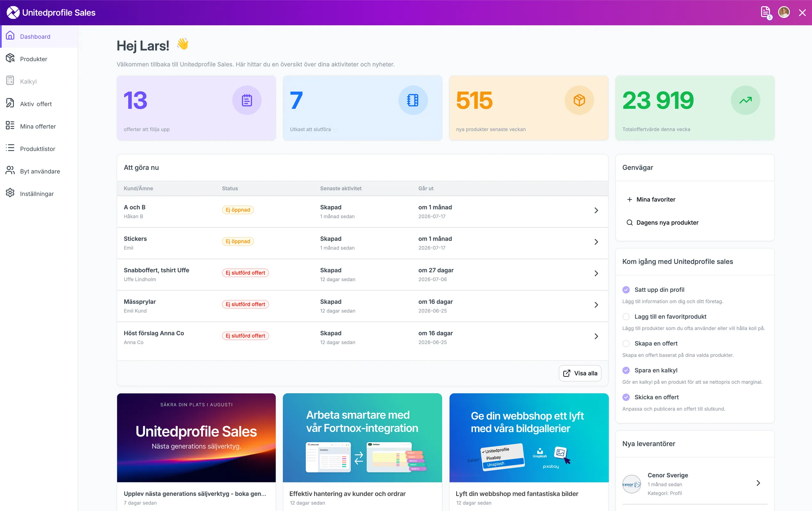Open the Snabboffert, tshirt Uffe row chevron
Screen dimensions: 812x511
click(596, 274)
